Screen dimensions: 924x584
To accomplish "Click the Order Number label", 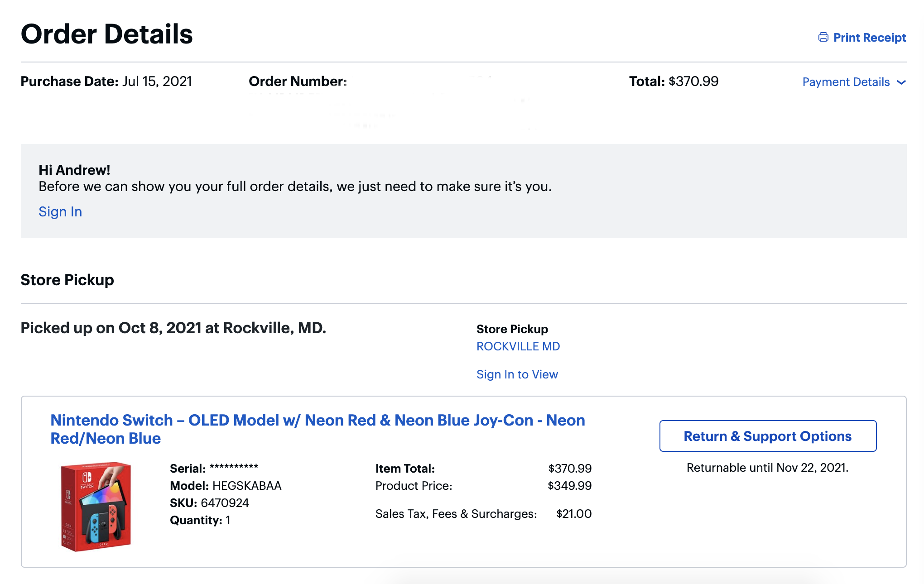I will coord(298,81).
